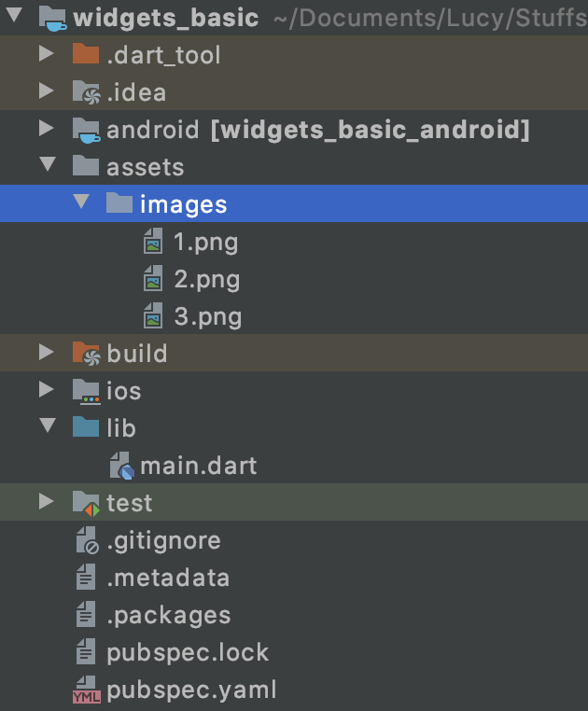
Task: Collapse the lib folder arrow
Action: click(47, 428)
